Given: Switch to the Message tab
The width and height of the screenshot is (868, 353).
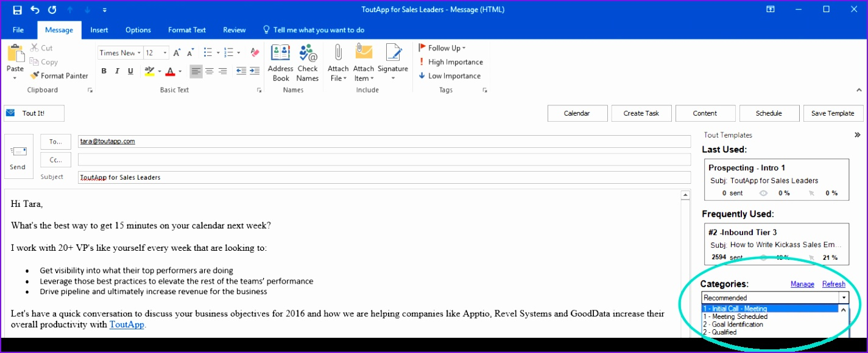Looking at the screenshot, I should coord(59,30).
